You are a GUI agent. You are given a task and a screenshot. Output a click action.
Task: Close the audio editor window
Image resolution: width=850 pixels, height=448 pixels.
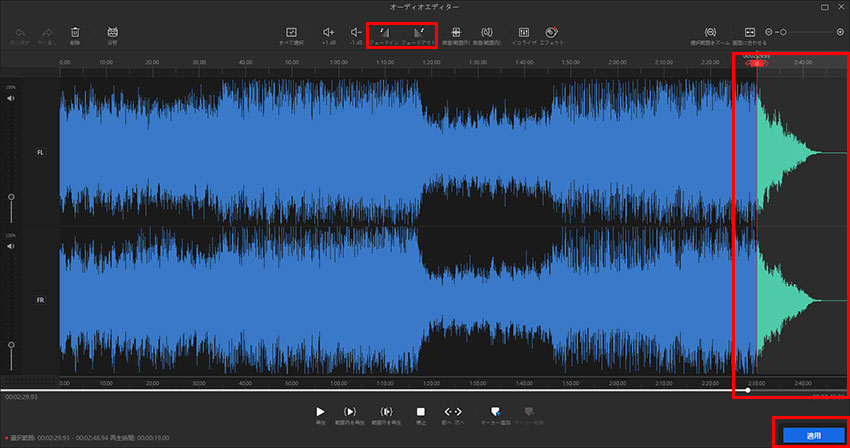[x=841, y=7]
